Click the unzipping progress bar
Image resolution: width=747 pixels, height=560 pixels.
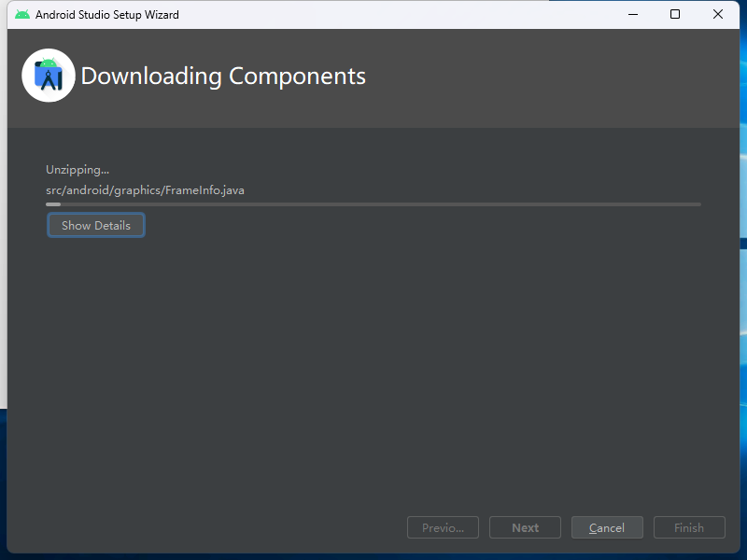(373, 204)
